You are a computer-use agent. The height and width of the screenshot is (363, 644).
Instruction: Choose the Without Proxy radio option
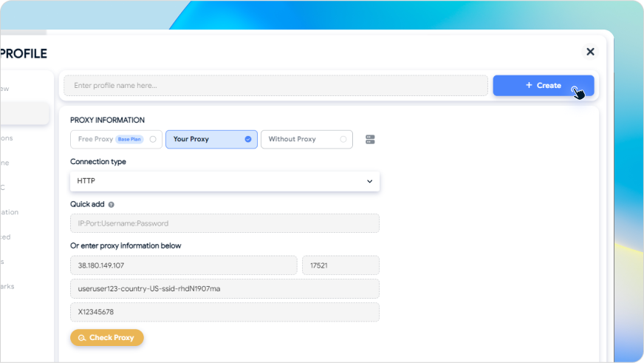[x=306, y=140]
